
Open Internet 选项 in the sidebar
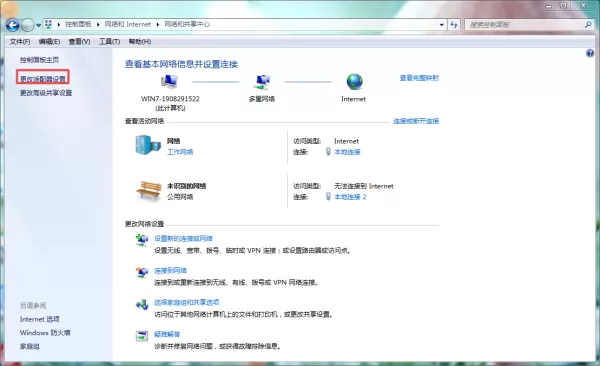[x=40, y=319]
